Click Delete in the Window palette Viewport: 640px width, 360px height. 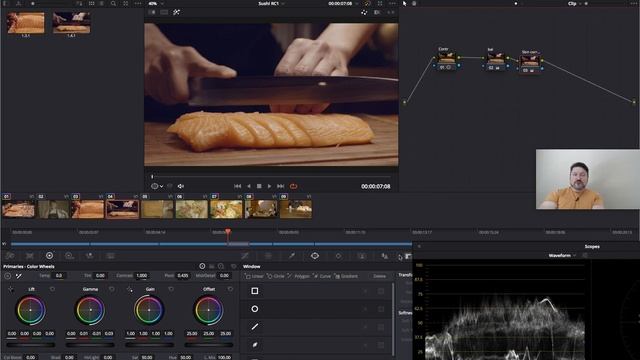point(379,276)
